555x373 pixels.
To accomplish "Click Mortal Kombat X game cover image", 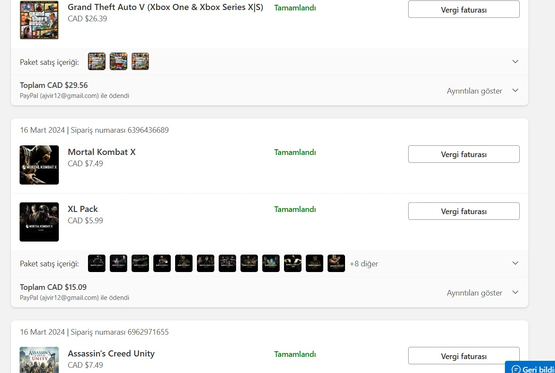I will tap(39, 165).
